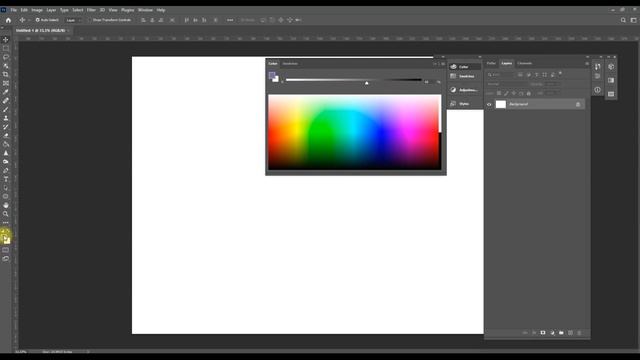
Task: Select the Pen tool
Action: tap(6, 170)
